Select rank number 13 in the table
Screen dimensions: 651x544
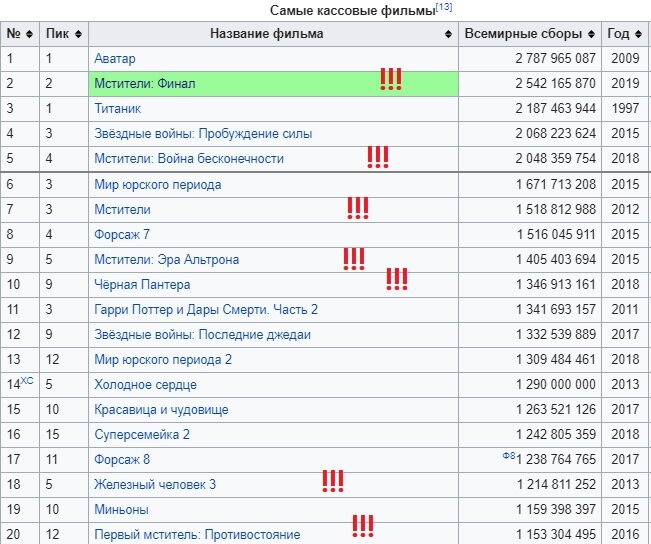point(13,359)
